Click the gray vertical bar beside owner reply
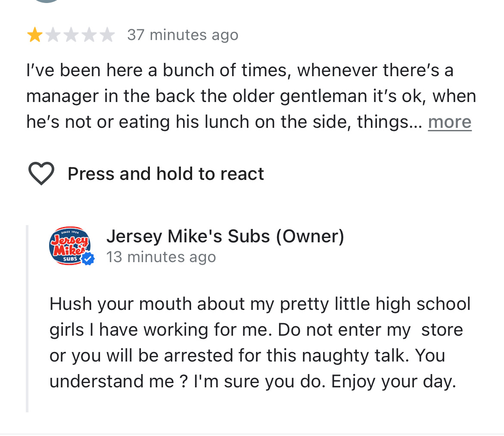The width and height of the screenshot is (504, 436). coord(27,318)
